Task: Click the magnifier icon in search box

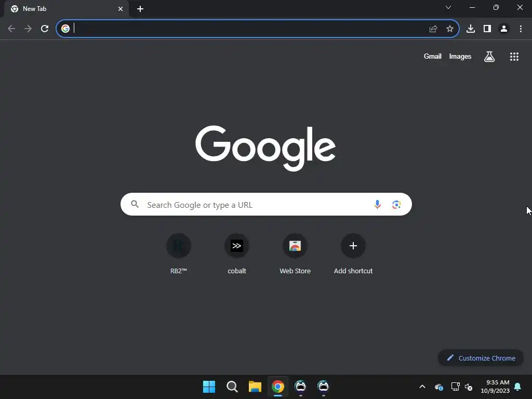Action: [x=135, y=204]
